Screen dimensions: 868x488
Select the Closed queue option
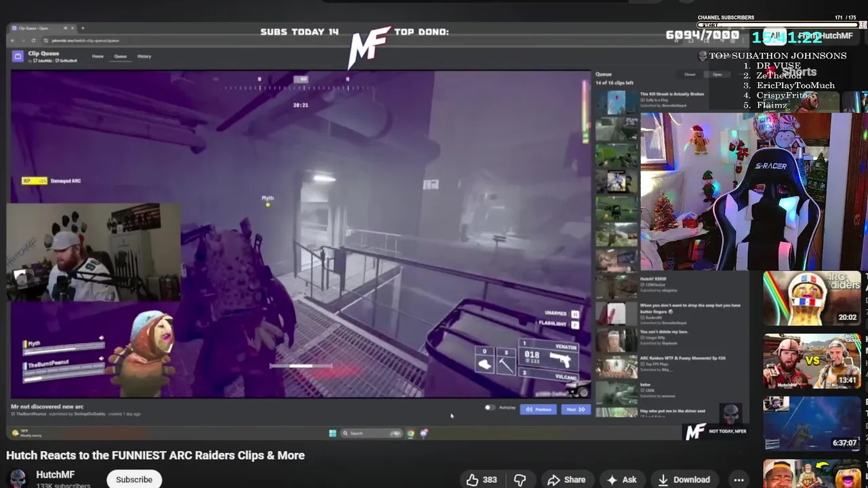(x=690, y=75)
